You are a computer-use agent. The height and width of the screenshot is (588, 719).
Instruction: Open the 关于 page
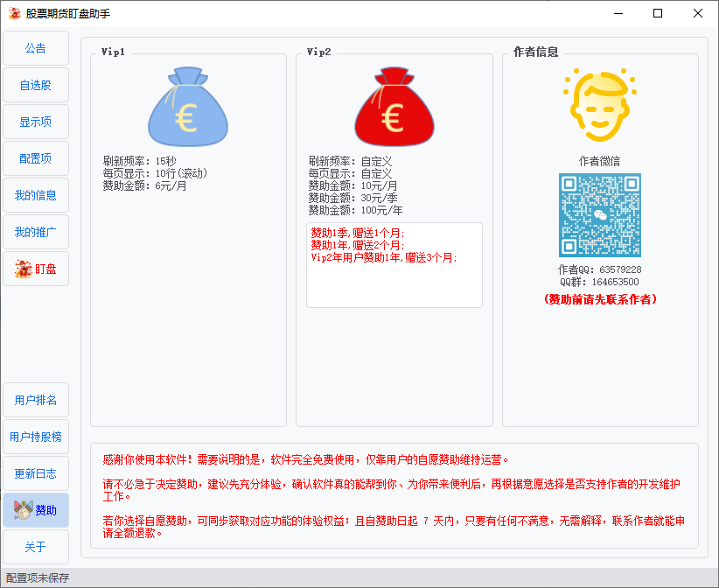point(36,547)
